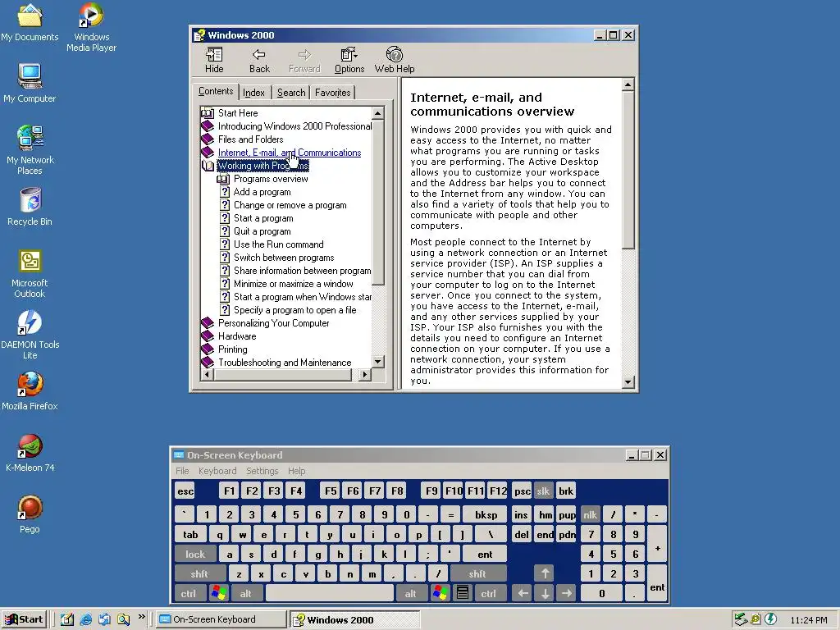Open the On-Screen Keyboard File menu
840x630 pixels.
(182, 471)
